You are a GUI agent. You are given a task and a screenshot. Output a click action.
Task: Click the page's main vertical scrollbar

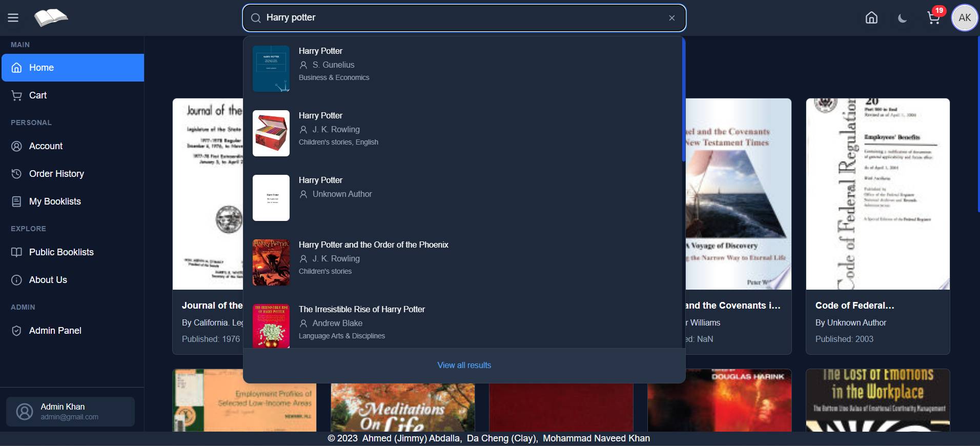click(978, 123)
